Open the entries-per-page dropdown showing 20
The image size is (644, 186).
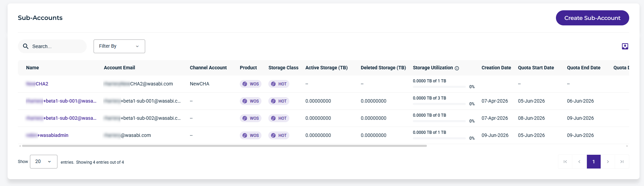point(44,162)
